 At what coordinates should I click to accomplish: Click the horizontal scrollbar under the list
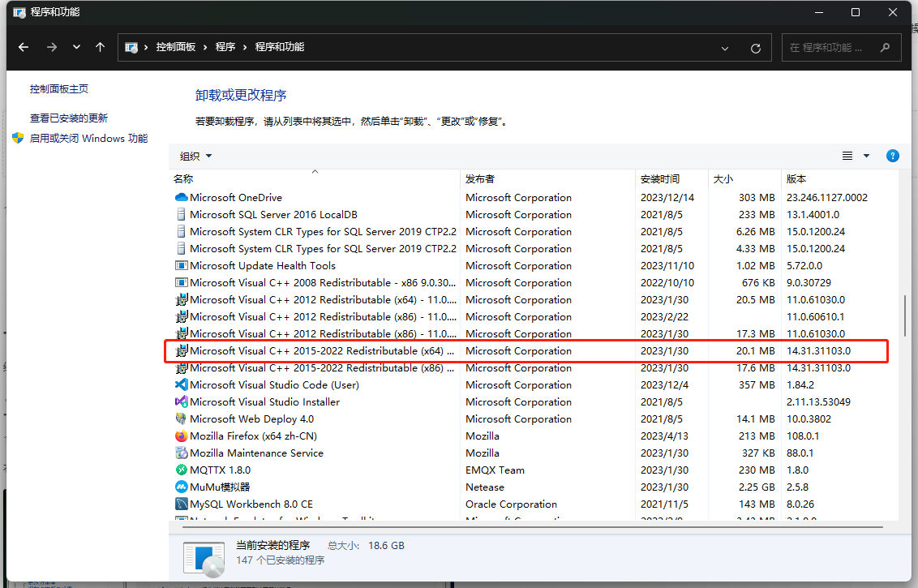tap(532, 526)
